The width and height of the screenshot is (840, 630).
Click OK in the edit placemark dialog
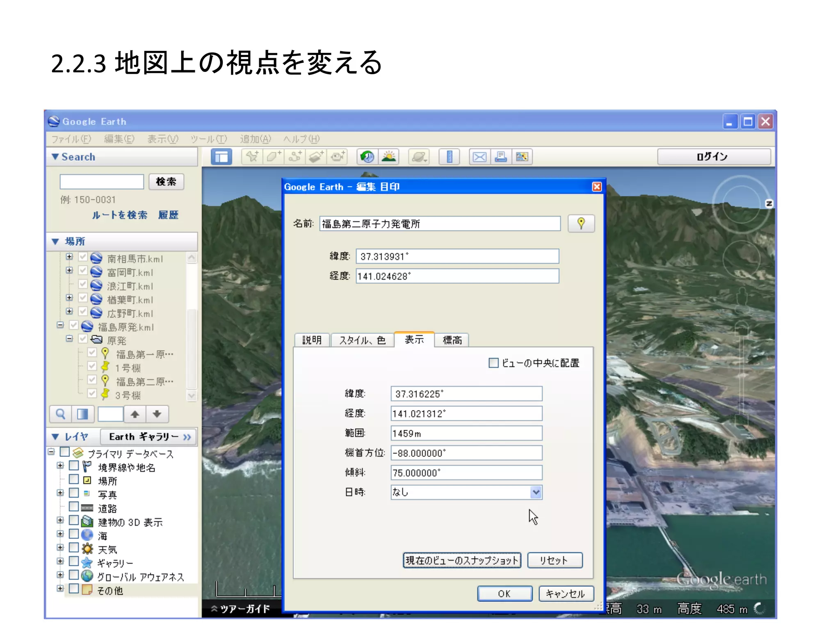[504, 593]
